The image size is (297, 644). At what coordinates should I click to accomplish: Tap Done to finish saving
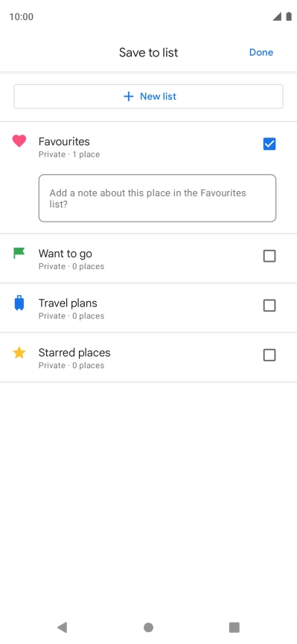(261, 52)
